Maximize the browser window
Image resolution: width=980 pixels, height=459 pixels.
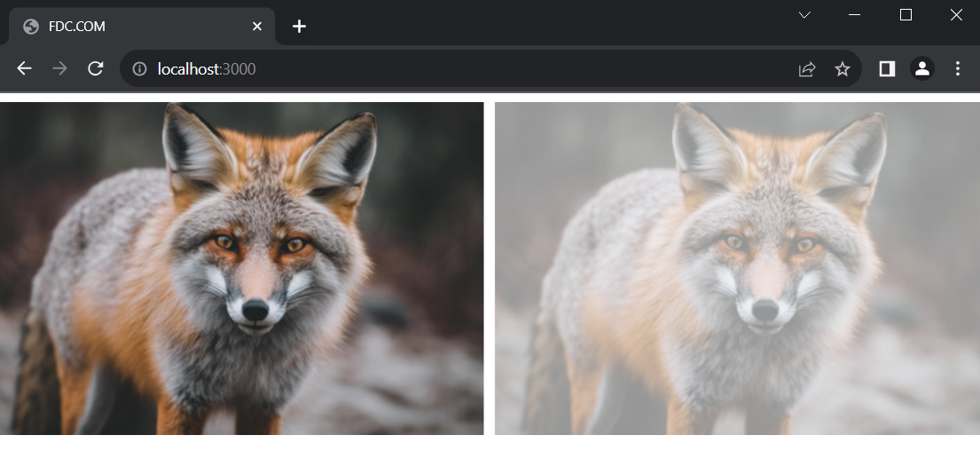click(x=906, y=15)
